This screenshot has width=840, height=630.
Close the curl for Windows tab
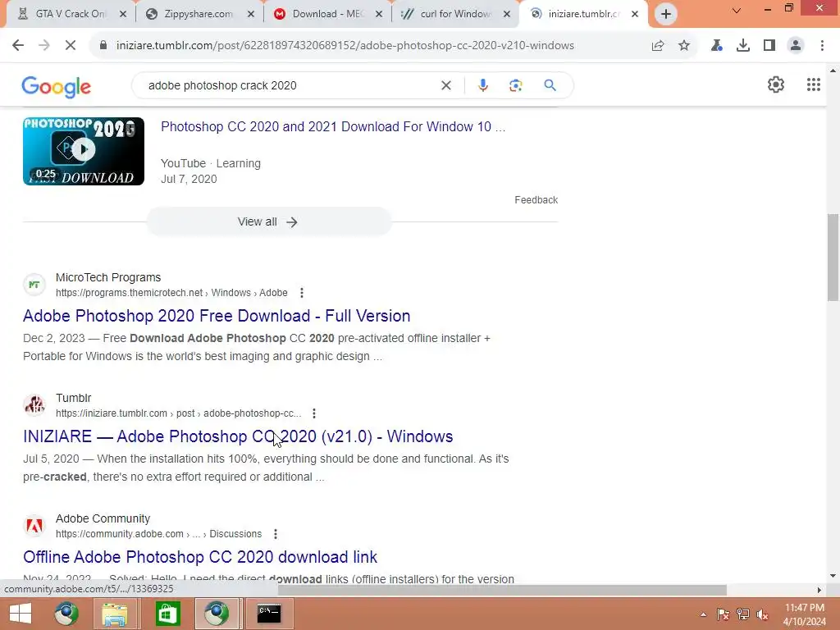[x=507, y=14]
